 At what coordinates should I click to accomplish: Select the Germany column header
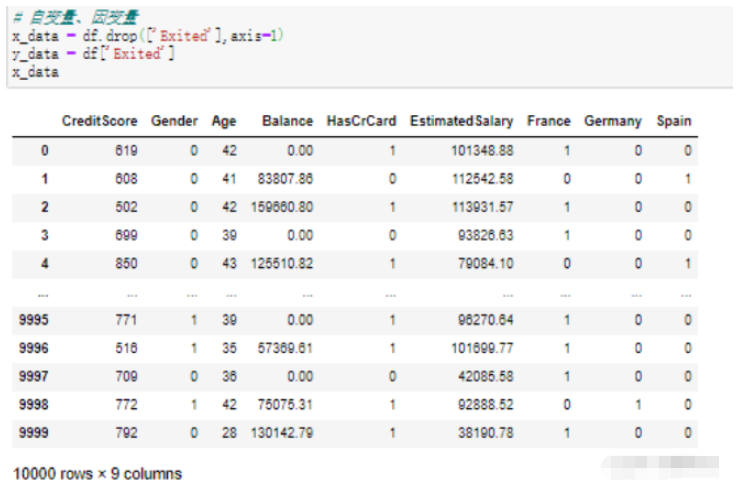click(612, 121)
